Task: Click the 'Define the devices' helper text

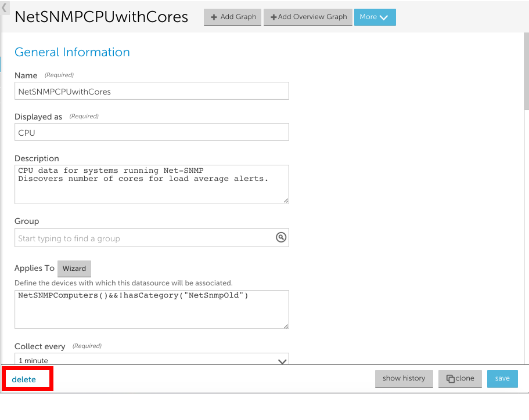Action: pos(124,283)
